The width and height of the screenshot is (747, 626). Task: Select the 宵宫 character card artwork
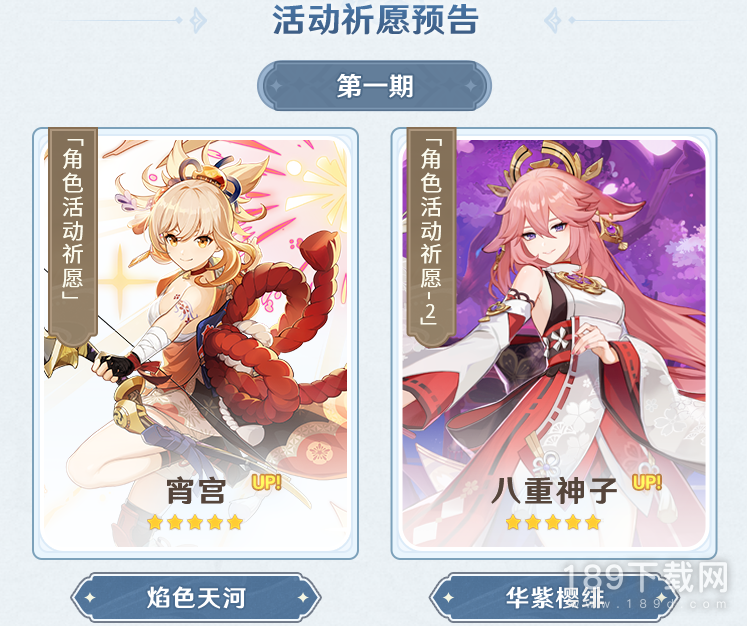[195, 343]
